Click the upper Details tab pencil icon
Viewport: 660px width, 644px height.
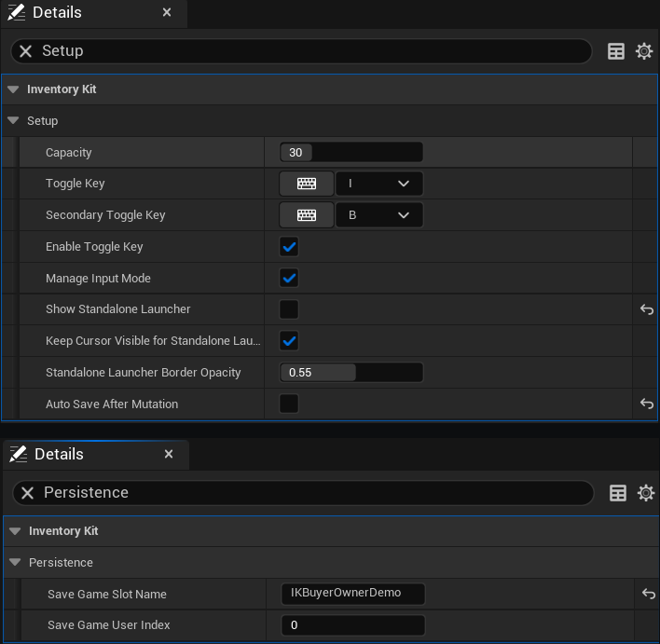click(x=17, y=12)
